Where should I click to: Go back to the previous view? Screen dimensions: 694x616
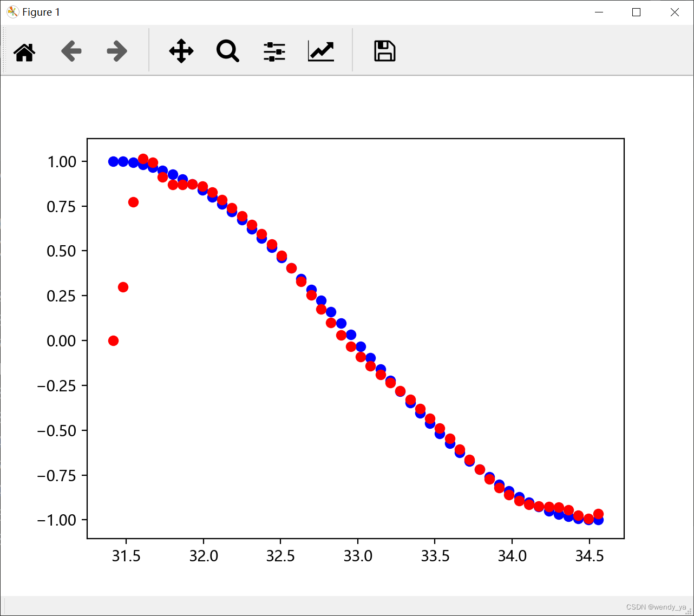pyautogui.click(x=71, y=51)
